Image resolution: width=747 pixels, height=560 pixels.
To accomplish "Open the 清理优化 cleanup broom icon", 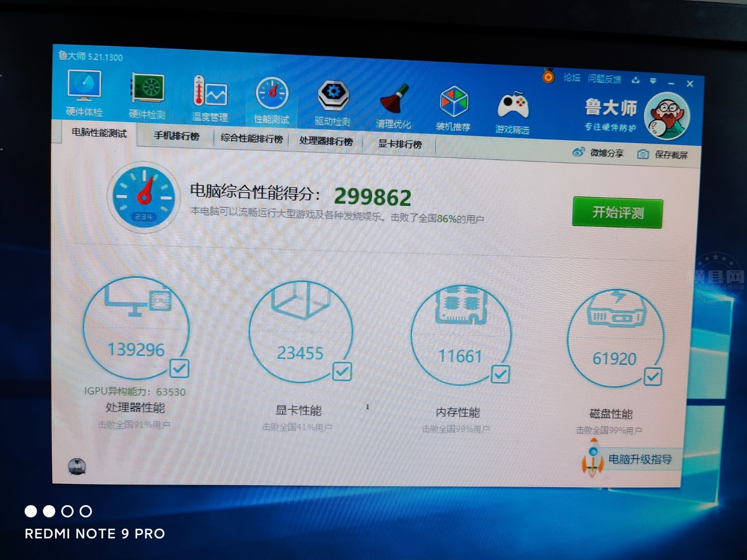I will (393, 106).
